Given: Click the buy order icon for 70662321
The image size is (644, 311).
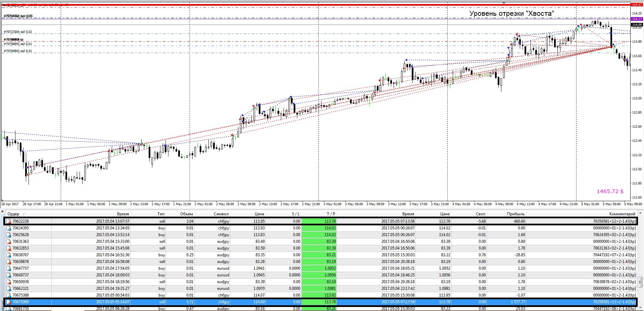Looking at the screenshot, I should 9,288.
